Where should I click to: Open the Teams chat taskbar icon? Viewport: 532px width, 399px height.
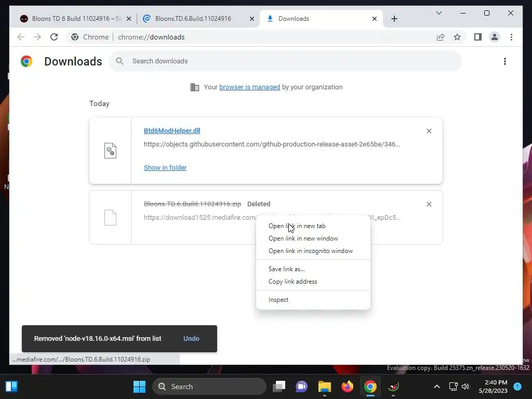[302, 387]
